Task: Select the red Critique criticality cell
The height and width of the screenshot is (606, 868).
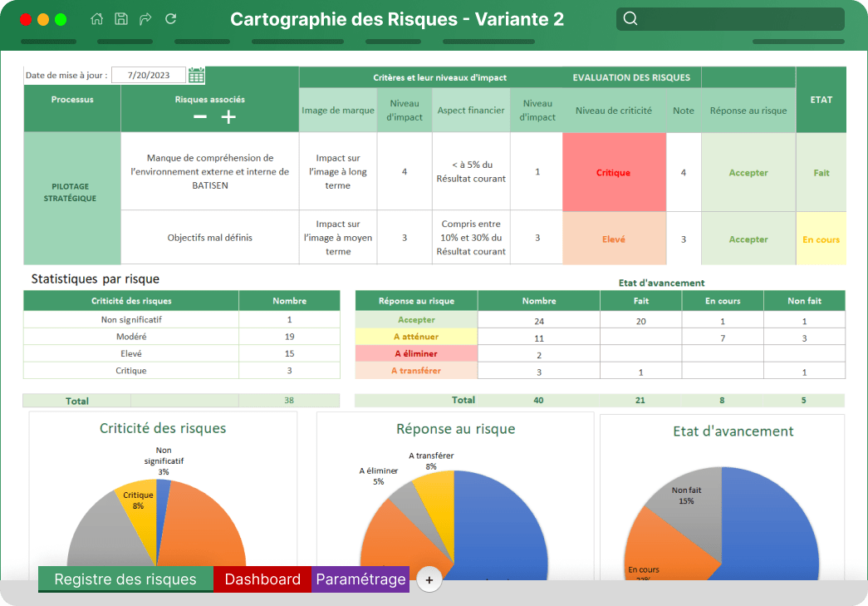Action: [x=614, y=172]
